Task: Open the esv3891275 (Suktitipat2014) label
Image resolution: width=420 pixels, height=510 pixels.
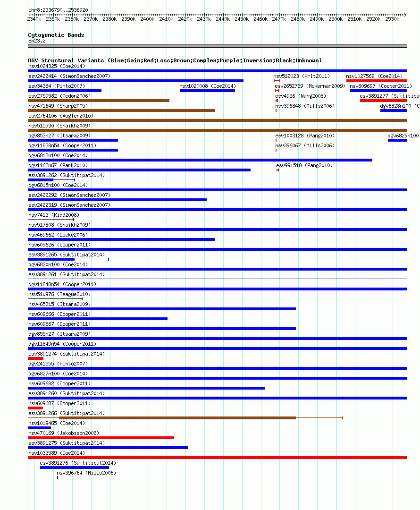Action: tap(67, 443)
